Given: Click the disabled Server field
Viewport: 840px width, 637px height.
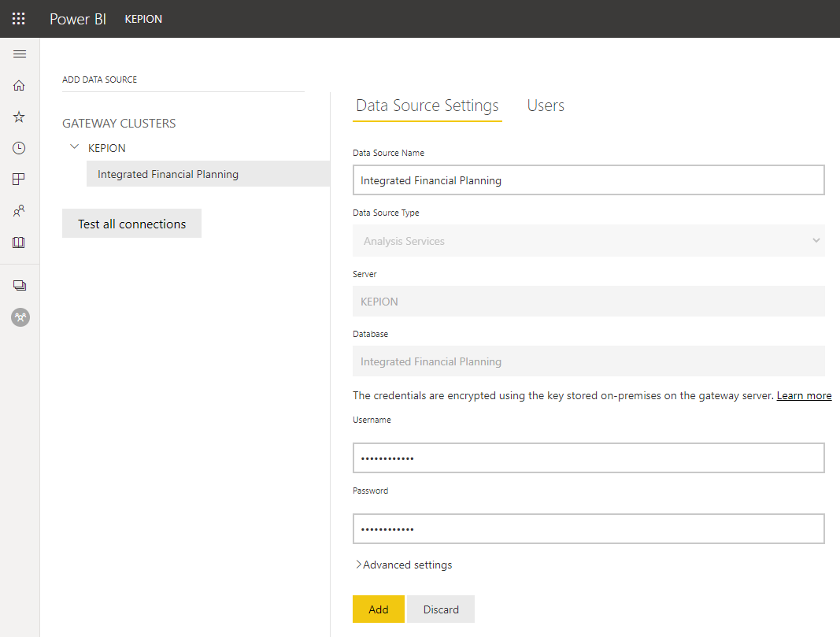Looking at the screenshot, I should pos(588,301).
